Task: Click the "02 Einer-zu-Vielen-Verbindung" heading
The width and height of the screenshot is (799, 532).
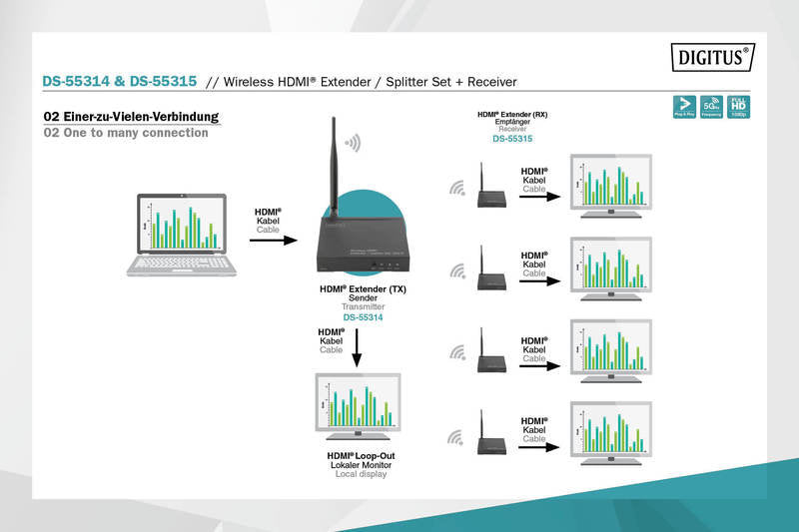Action: click(131, 118)
